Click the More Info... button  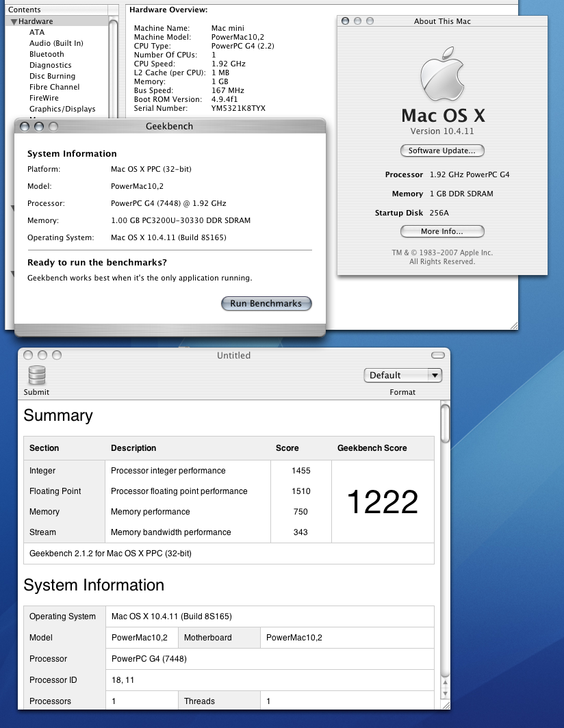(x=442, y=231)
